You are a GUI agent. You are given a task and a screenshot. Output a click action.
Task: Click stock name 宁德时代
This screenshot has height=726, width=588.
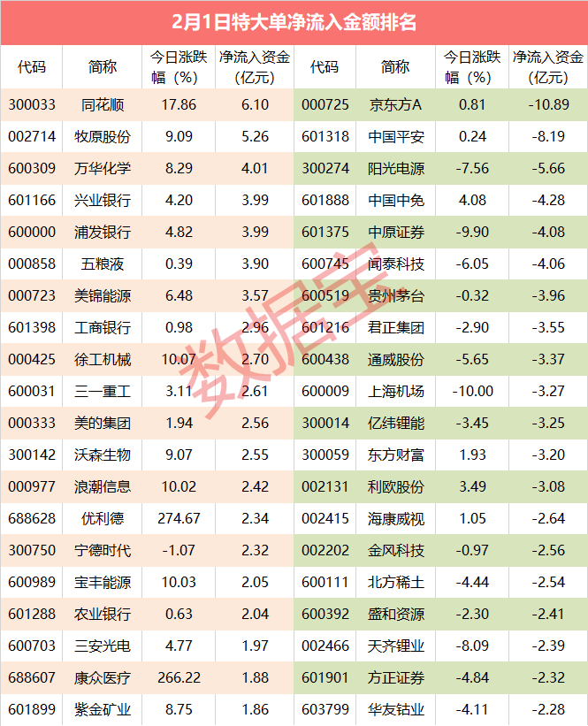pos(103,551)
